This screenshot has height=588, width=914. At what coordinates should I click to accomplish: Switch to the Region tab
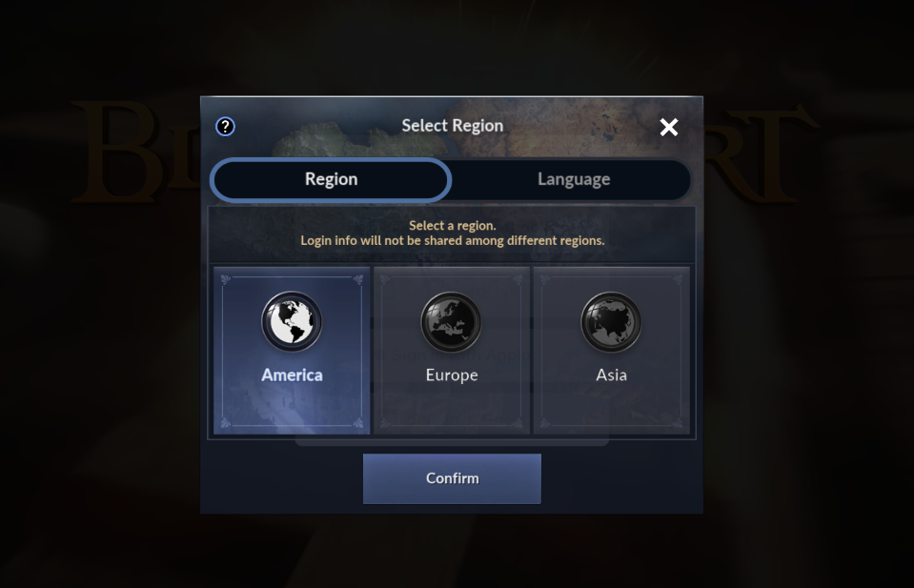click(x=331, y=179)
